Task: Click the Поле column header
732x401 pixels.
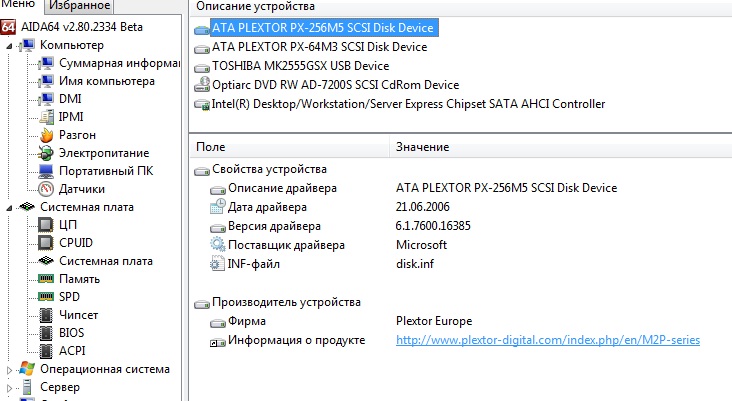Action: coord(211,147)
